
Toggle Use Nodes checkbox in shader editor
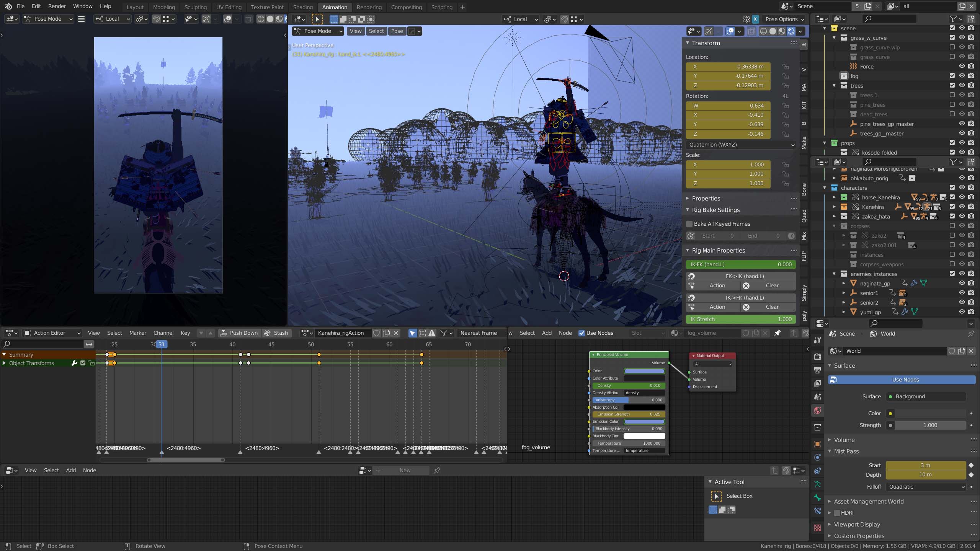pos(581,333)
